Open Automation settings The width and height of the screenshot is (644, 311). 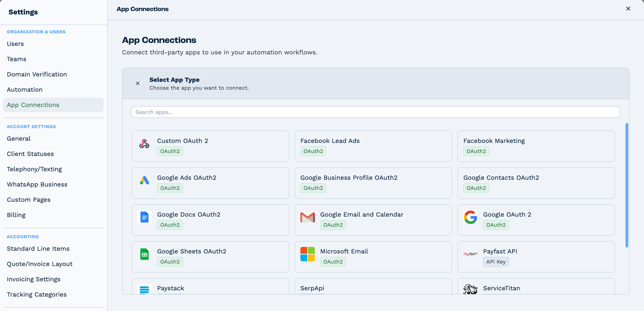coord(25,90)
